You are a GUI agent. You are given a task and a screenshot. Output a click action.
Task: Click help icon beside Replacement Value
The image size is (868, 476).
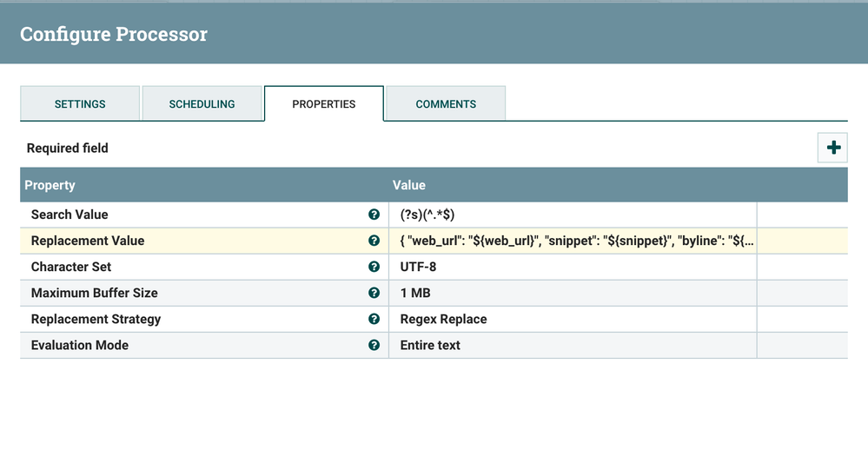374,241
